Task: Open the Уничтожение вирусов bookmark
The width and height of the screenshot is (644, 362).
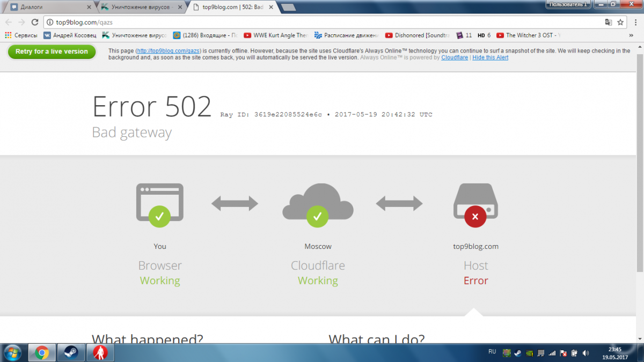Action: 135,35
